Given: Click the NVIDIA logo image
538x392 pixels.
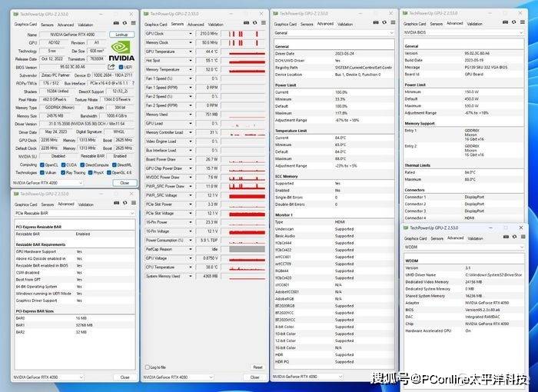Looking at the screenshot, I should click(x=121, y=51).
